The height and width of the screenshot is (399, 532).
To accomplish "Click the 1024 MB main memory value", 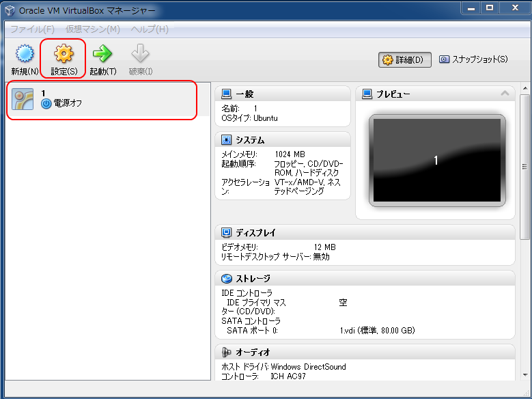I will tap(290, 154).
